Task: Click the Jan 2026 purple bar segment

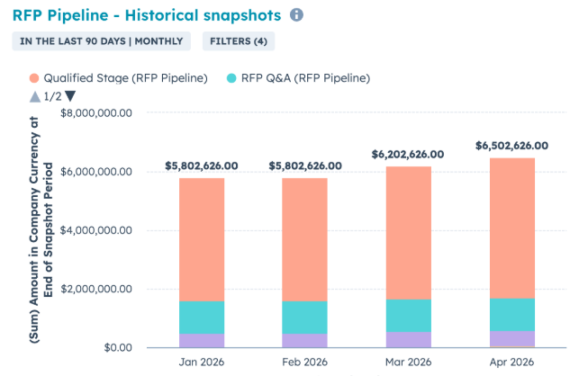Action: [x=202, y=340]
